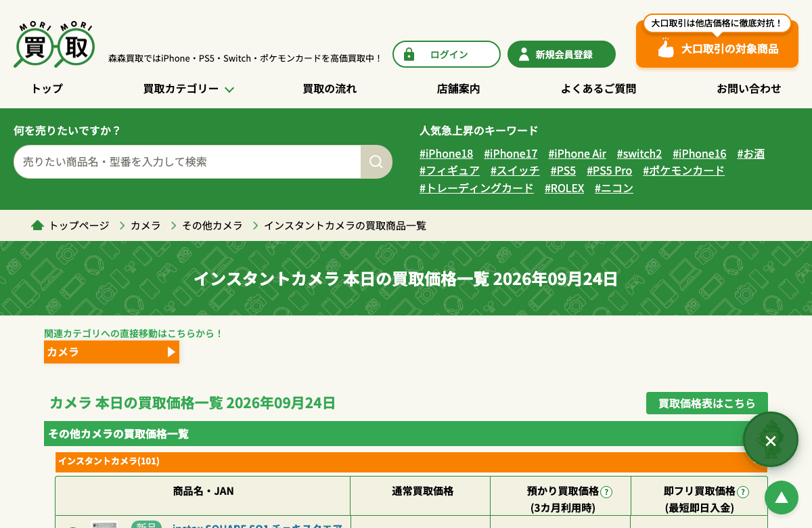
Task: Click the カメラ breadcrumb link
Action: click(145, 225)
